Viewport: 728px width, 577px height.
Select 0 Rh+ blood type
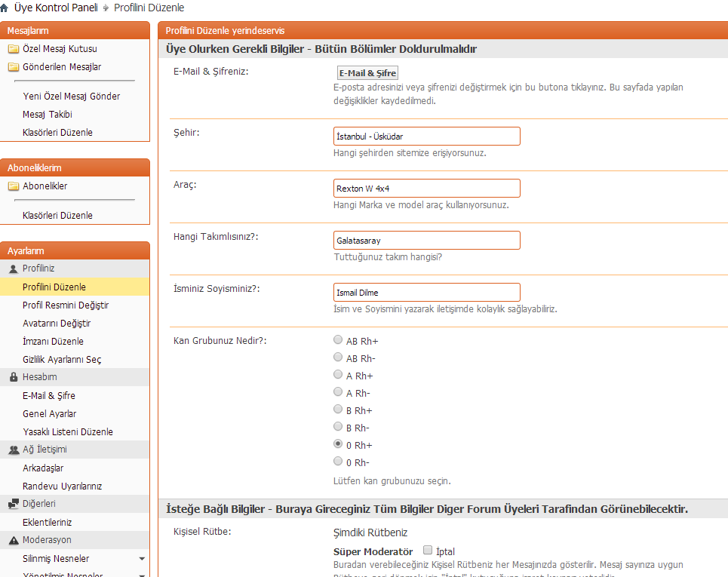[x=338, y=443]
